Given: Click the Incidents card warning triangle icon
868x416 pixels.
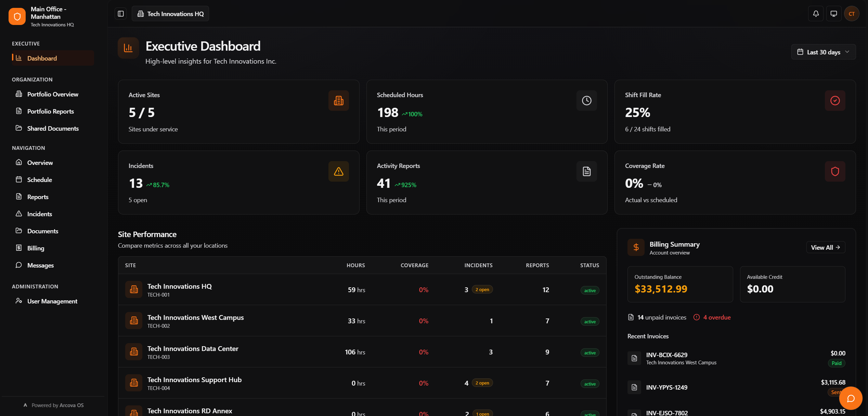Looking at the screenshot, I should tap(339, 171).
